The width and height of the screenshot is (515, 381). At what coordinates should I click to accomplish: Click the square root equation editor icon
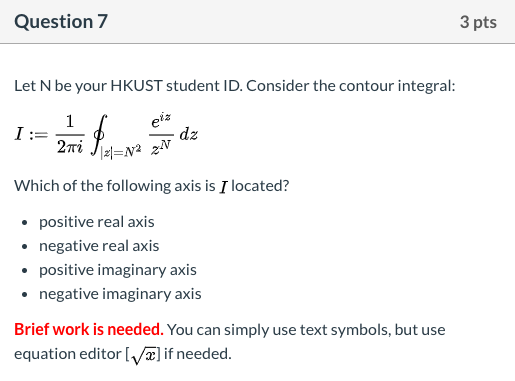pyautogui.click(x=143, y=355)
